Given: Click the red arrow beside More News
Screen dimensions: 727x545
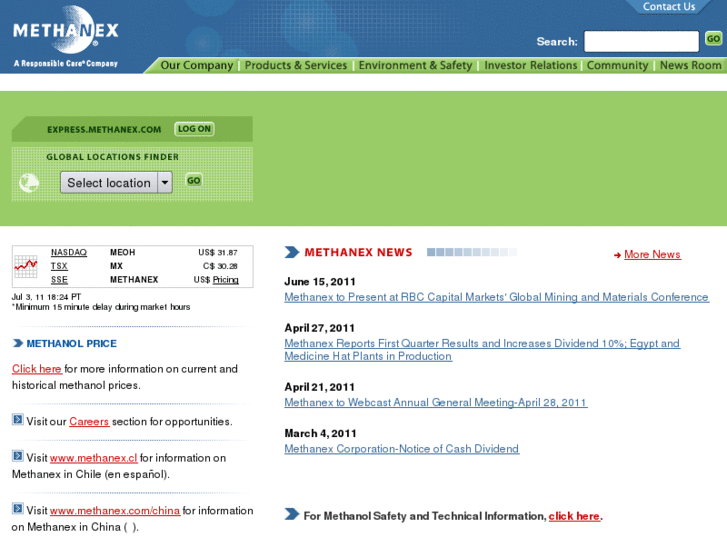Looking at the screenshot, I should tap(617, 255).
